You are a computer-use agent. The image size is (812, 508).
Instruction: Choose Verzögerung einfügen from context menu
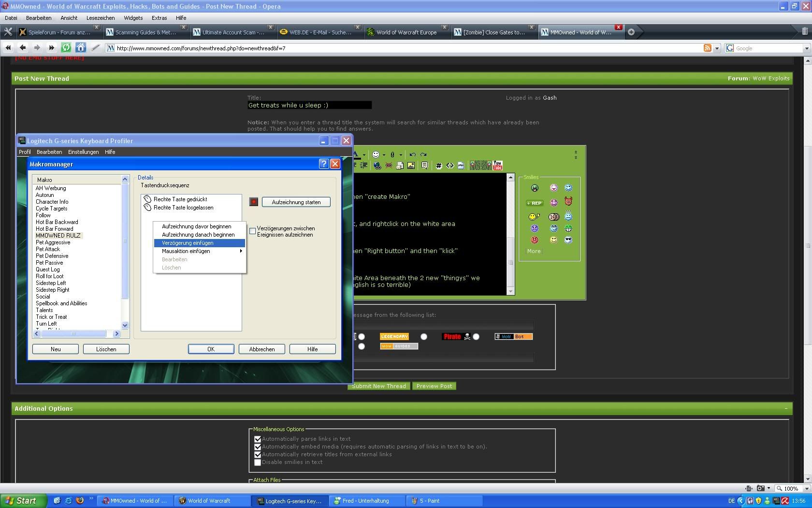click(x=200, y=243)
